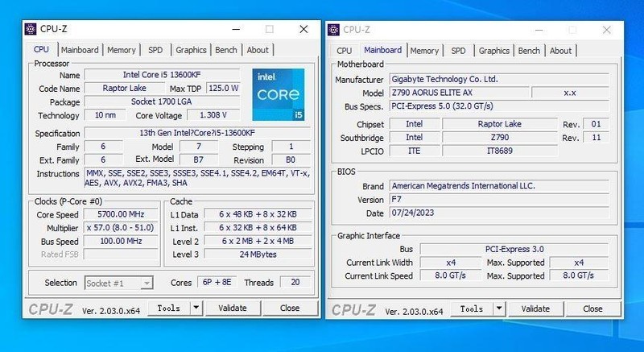Expand Tools dropdown arrow in left window
Viewport: 644px width, 352px height.
pos(196,308)
